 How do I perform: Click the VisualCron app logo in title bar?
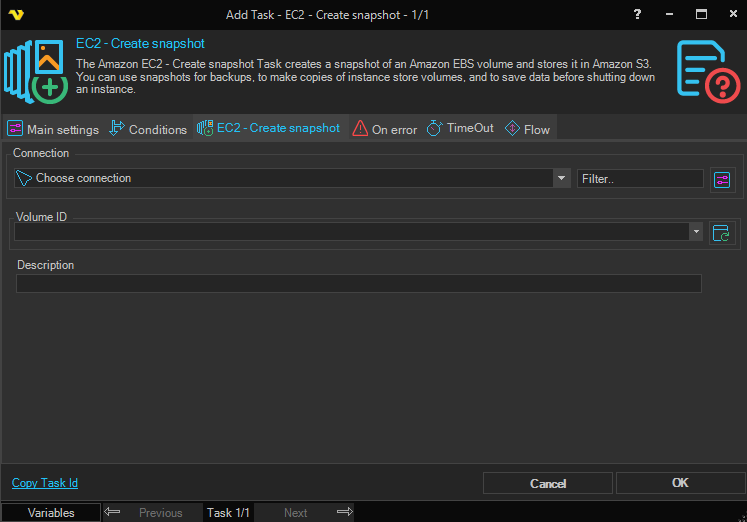click(16, 15)
